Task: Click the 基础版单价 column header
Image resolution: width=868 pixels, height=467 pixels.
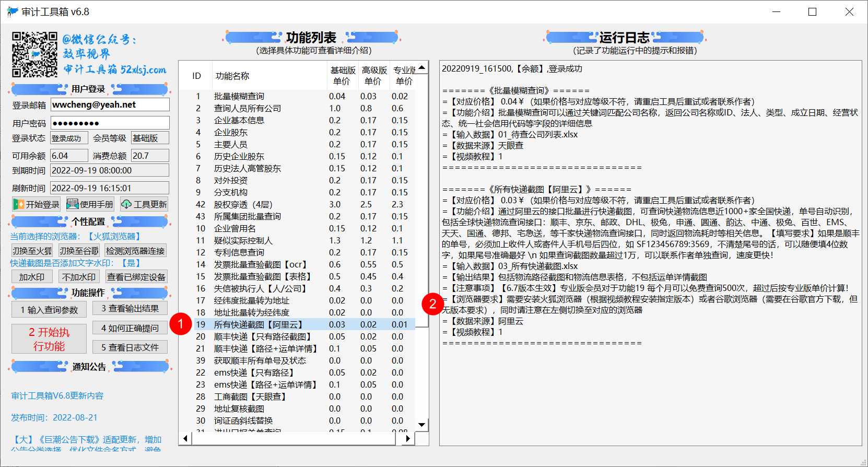Action: coord(343,76)
